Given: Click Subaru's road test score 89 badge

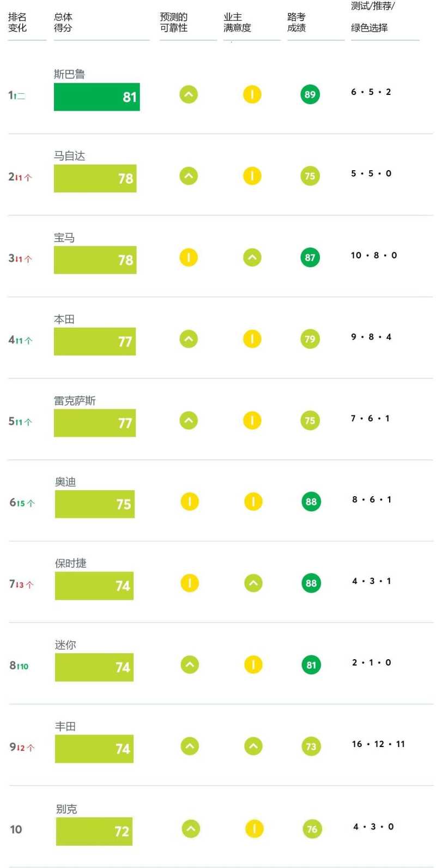Looking at the screenshot, I should click(310, 95).
